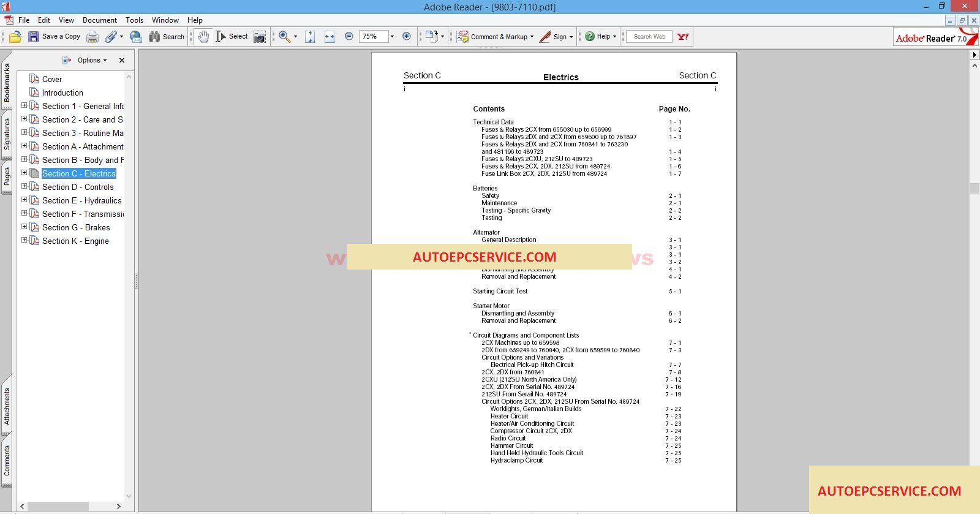Select the Introduction bookmark

tap(62, 93)
